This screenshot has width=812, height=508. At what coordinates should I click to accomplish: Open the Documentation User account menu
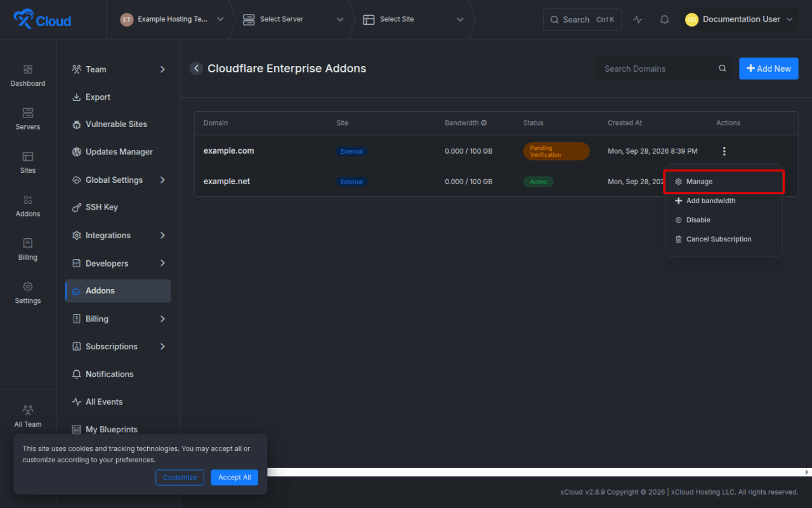pyautogui.click(x=739, y=20)
